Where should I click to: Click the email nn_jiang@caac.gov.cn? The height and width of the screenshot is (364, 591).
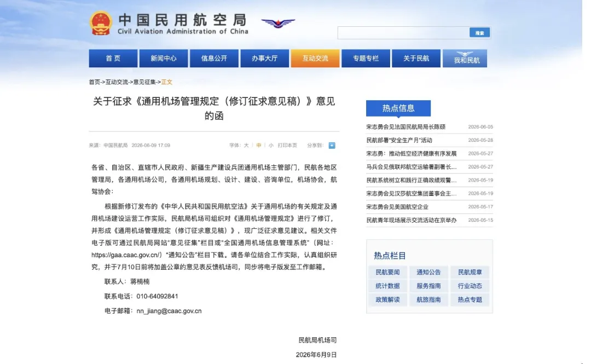169,311
